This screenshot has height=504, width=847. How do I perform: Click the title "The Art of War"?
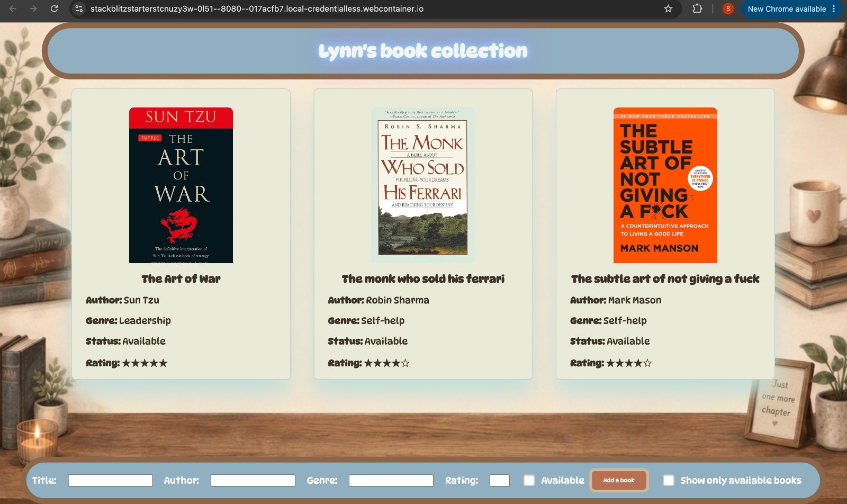(x=181, y=279)
